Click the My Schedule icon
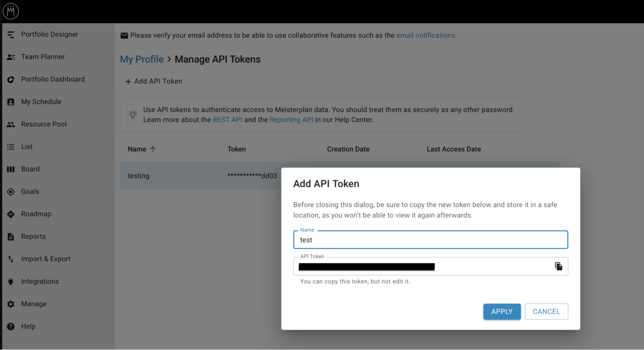Screen dimensions: 644x350 point(11,102)
